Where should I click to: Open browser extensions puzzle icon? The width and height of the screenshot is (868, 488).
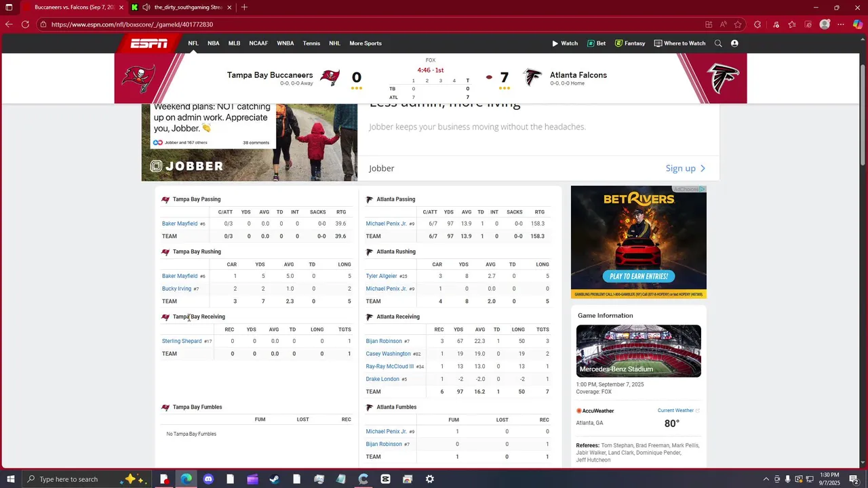pos(757,24)
